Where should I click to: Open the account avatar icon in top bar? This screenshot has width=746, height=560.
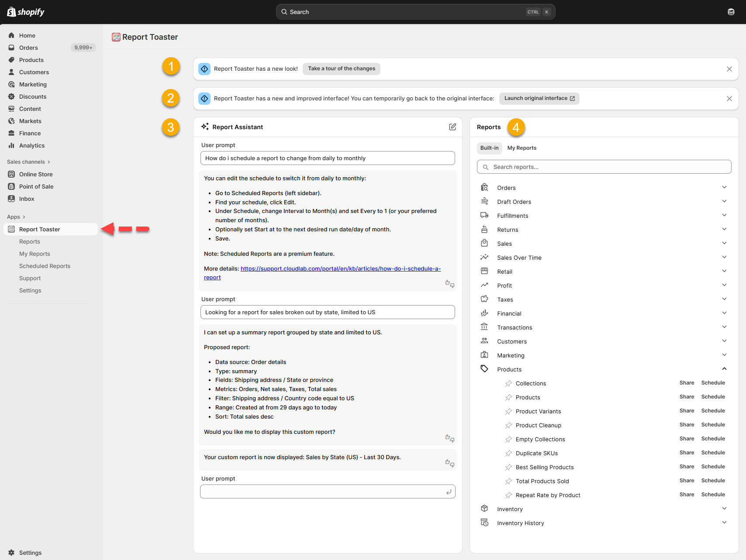click(731, 12)
